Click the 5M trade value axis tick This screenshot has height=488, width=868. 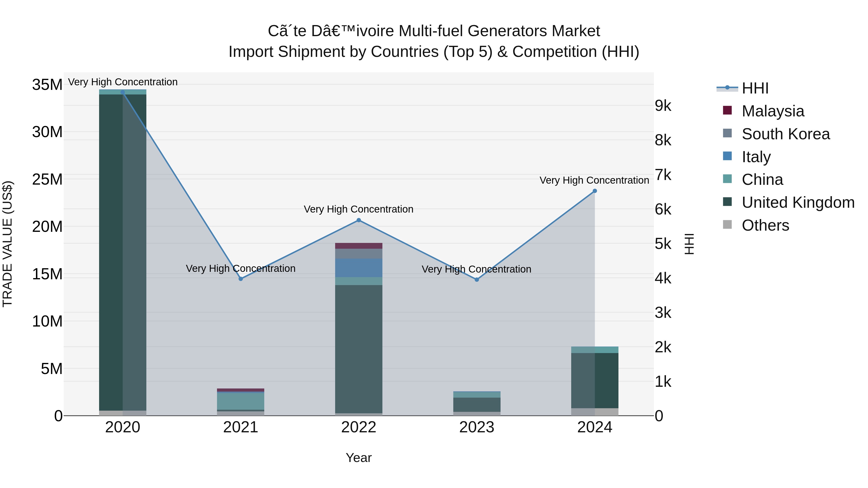pyautogui.click(x=52, y=369)
